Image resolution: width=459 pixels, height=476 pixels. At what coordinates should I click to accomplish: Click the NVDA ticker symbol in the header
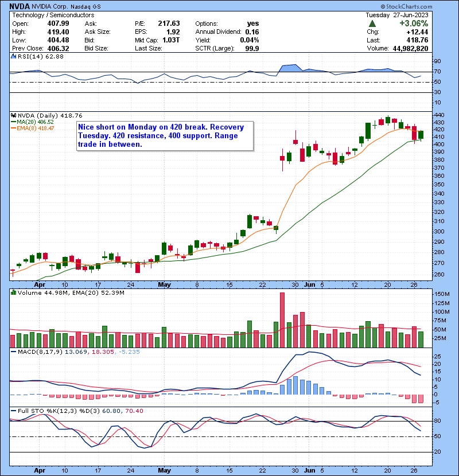tap(20, 6)
